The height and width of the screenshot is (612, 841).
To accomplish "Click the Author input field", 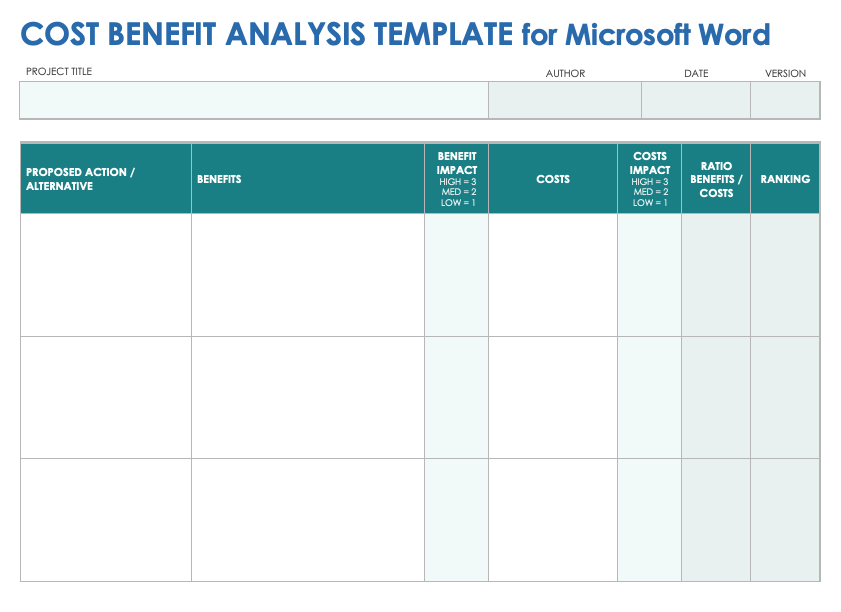I will point(565,101).
